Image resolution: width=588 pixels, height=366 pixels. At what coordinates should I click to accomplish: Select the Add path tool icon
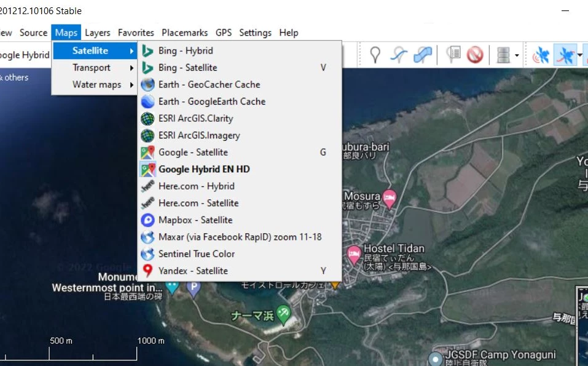(398, 55)
